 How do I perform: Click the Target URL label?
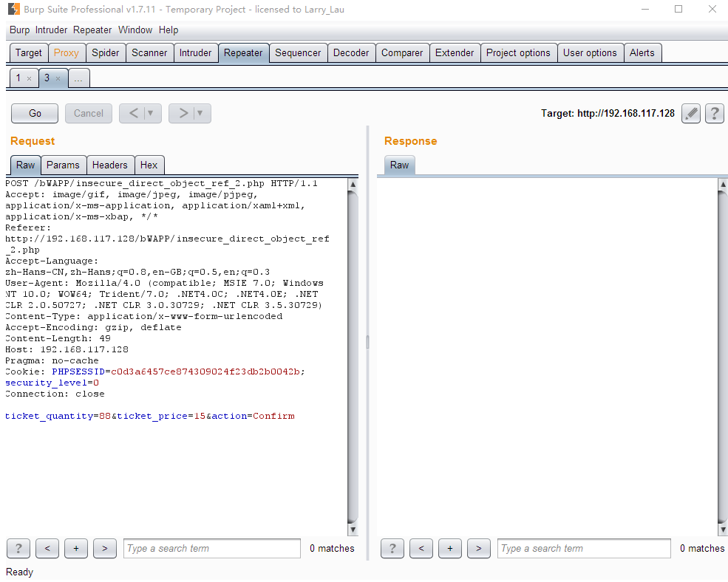click(x=608, y=113)
